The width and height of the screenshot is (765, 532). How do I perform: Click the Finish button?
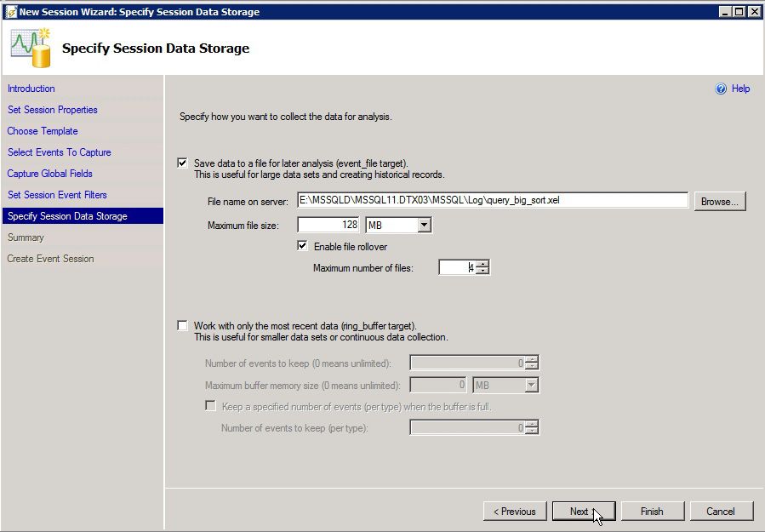pos(653,512)
